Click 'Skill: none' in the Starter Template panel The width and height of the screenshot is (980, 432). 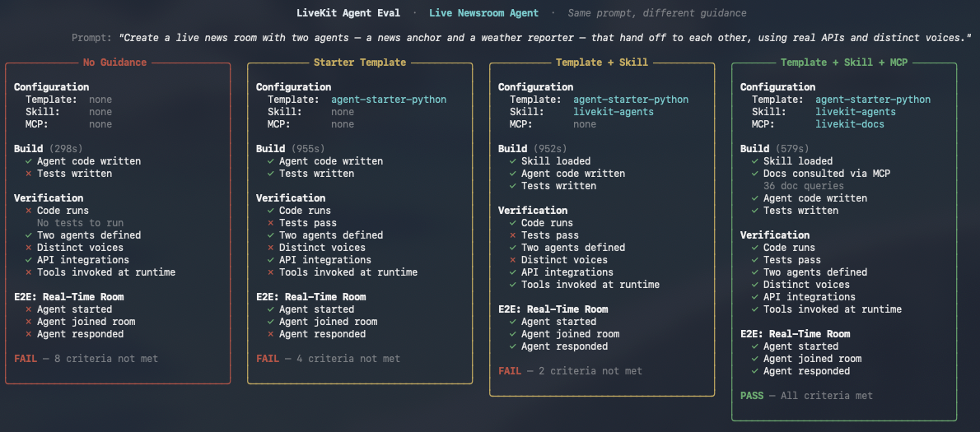tap(311, 112)
